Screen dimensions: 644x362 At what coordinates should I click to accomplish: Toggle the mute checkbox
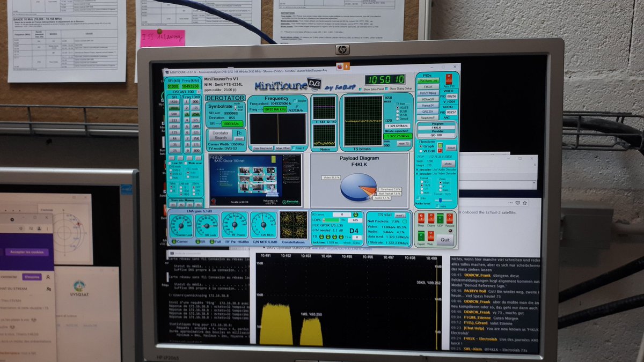tap(437, 206)
